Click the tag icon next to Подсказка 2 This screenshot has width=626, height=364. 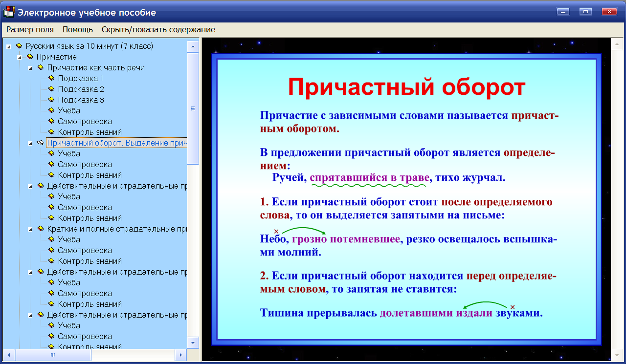[x=51, y=89]
